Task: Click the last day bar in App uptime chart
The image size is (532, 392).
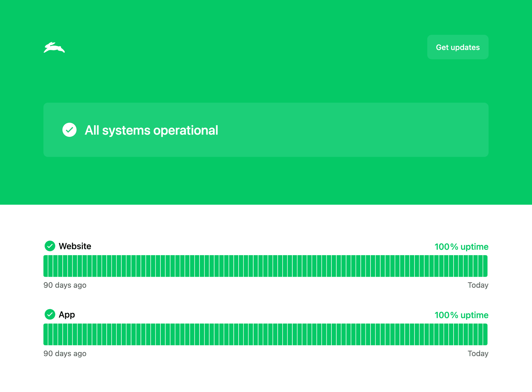Action: tap(485, 334)
